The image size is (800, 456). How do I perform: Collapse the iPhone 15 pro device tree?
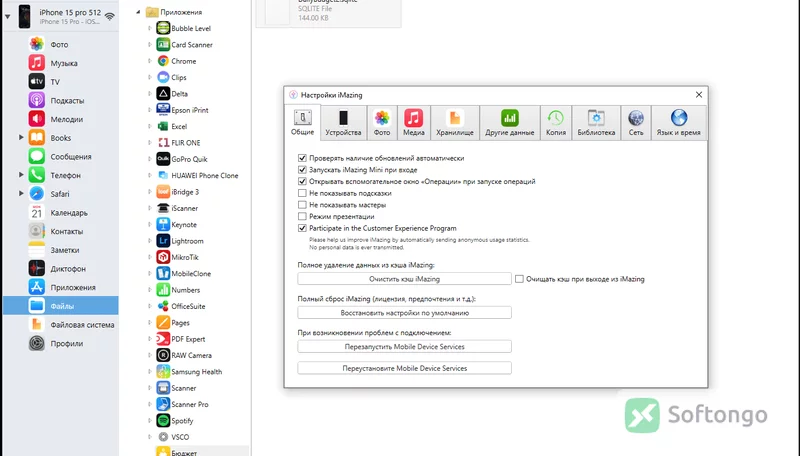[x=8, y=16]
